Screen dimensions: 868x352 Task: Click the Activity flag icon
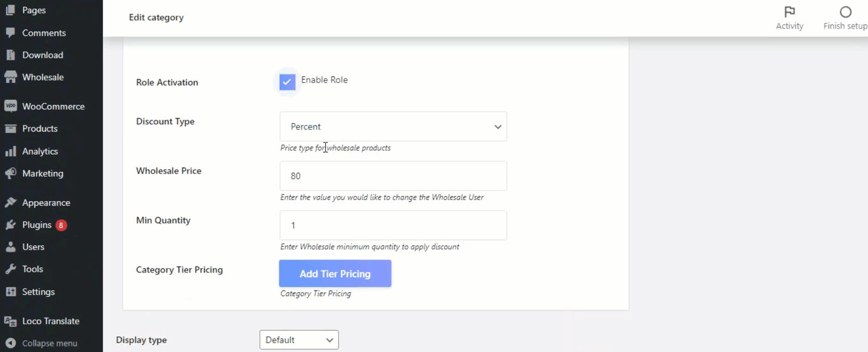789,11
